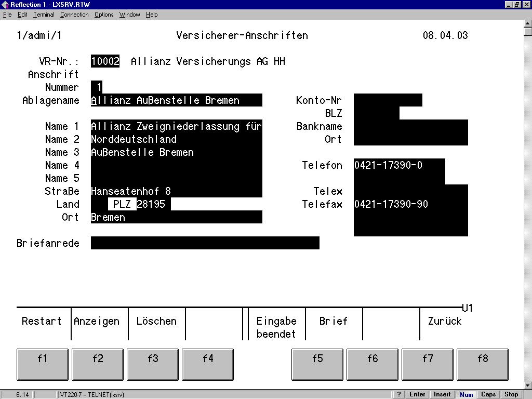Toggle the Insert mode indicator
The height and width of the screenshot is (399, 532).
442,394
